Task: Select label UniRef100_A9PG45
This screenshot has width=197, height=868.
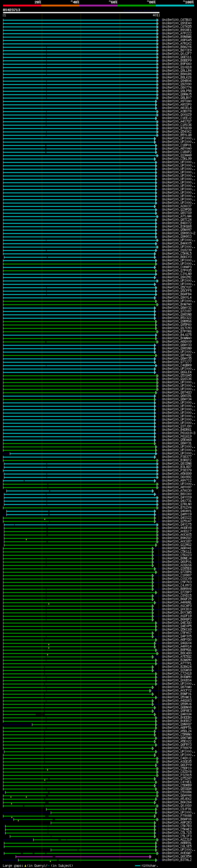Action: click(176, 40)
